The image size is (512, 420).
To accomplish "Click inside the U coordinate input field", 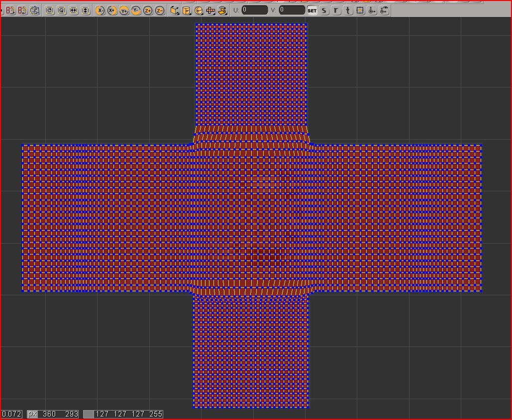I will click(254, 9).
